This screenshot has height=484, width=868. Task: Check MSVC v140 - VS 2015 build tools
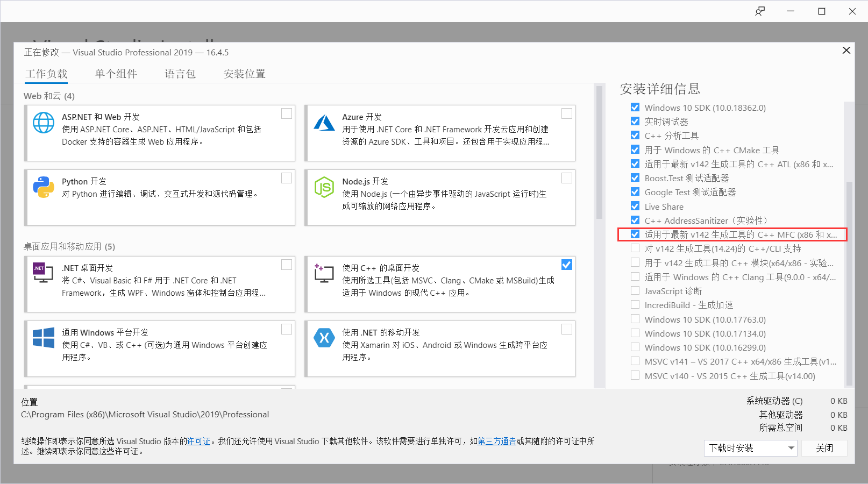click(x=635, y=375)
